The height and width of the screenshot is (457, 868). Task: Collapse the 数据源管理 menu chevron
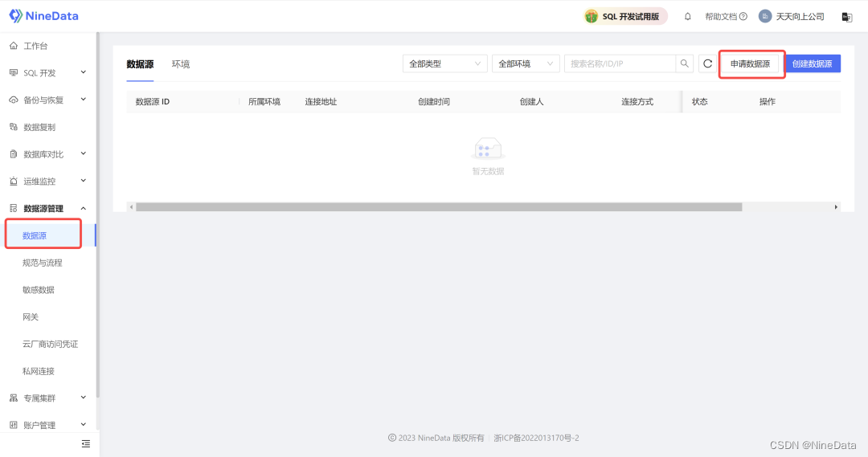[x=84, y=208]
